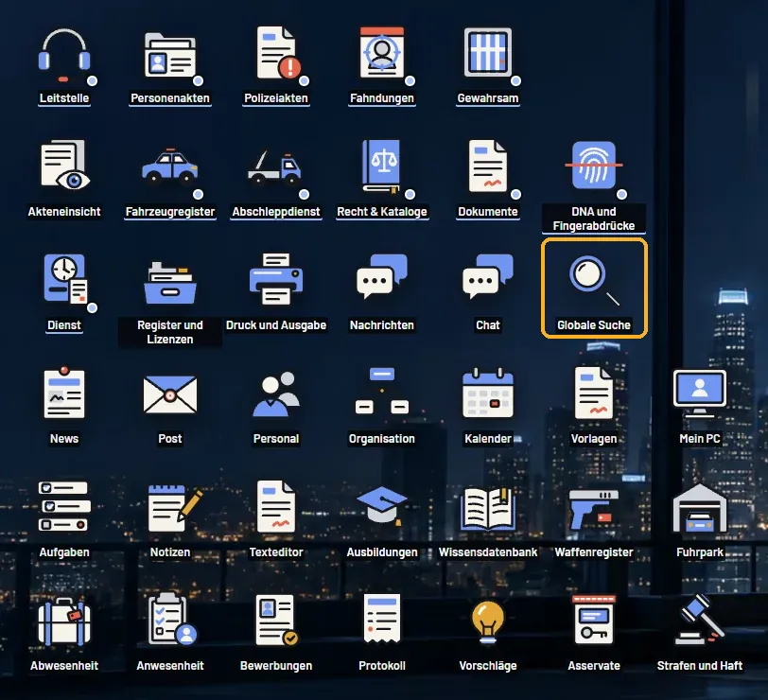Open Akteneinsicht document eye icon

[x=64, y=166]
